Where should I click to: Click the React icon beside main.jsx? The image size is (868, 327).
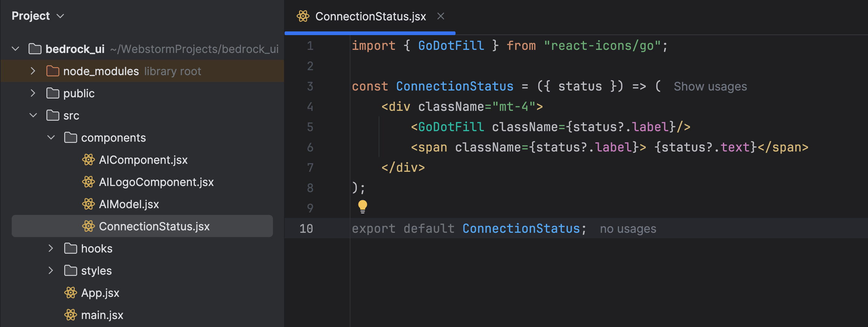click(70, 315)
